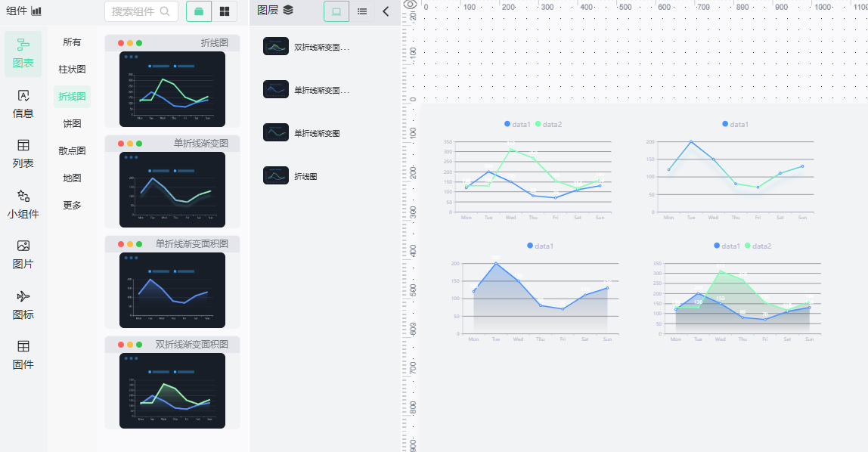Select the 柱状图 bar chart tab

[72, 69]
